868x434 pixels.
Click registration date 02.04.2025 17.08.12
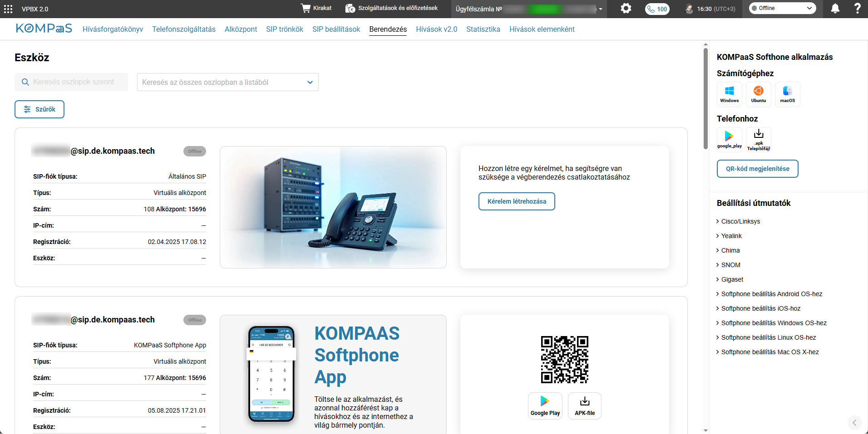pos(177,242)
